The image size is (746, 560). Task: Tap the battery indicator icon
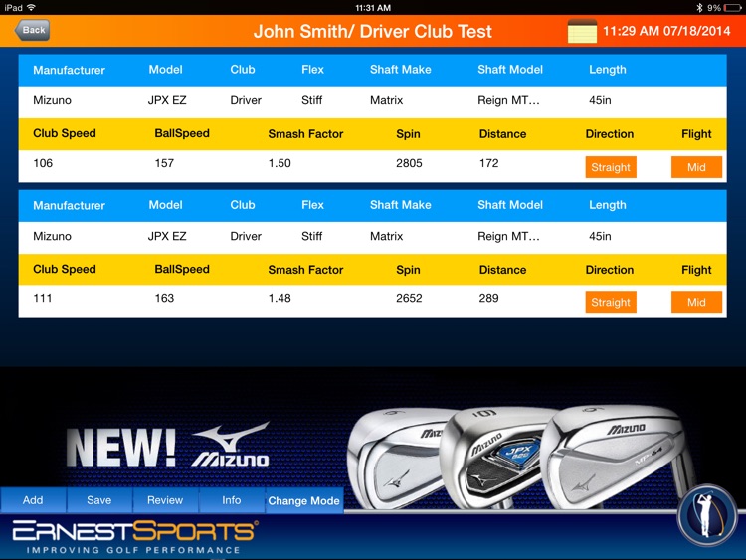pyautogui.click(x=733, y=8)
